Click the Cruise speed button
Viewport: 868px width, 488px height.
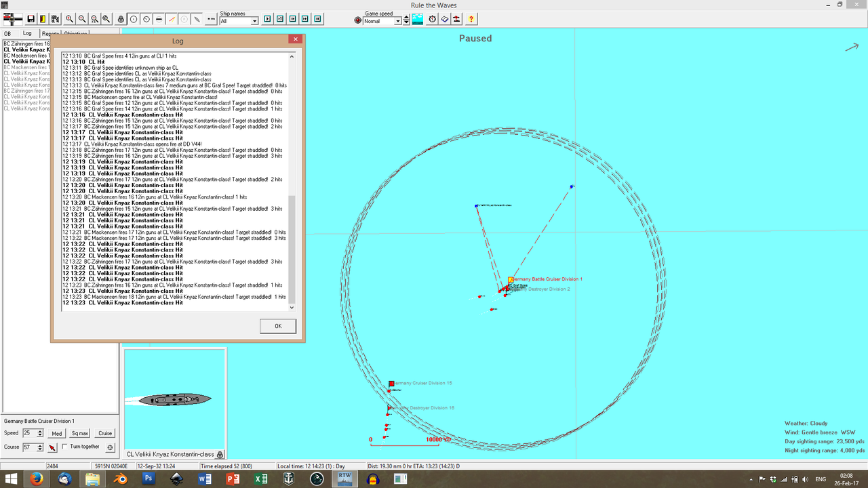pyautogui.click(x=105, y=433)
